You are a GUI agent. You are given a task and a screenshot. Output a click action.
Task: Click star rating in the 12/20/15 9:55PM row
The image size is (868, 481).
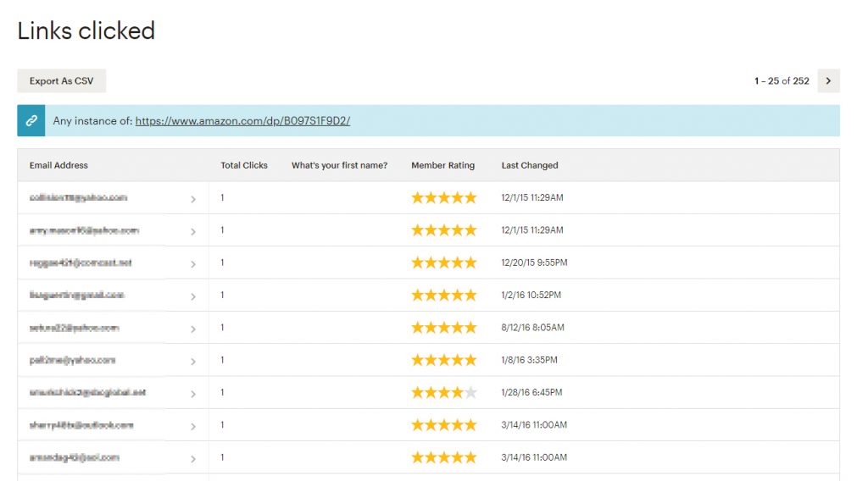[444, 263]
